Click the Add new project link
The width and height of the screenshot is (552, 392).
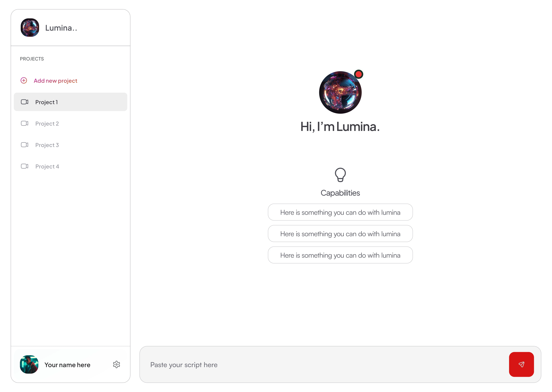tap(55, 81)
